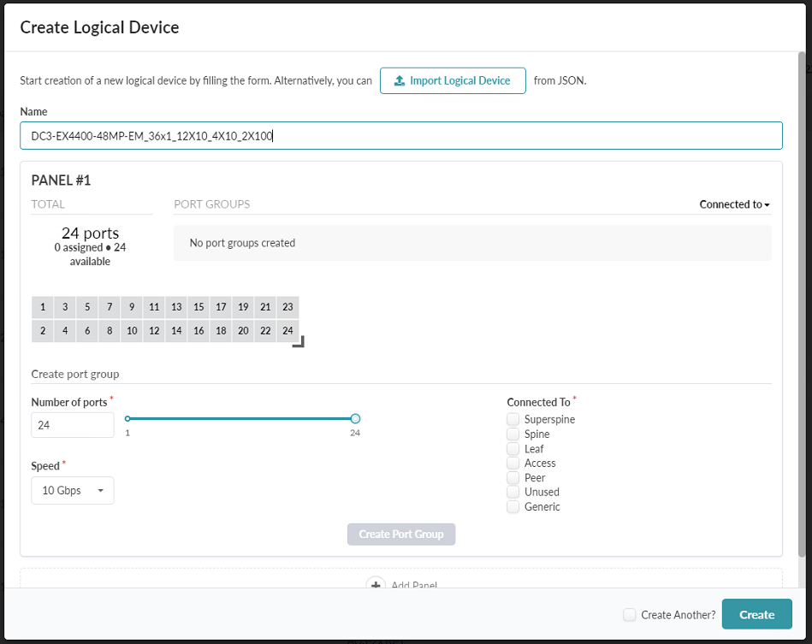Click port 23 in the panel layout
812x644 pixels.
coord(287,307)
